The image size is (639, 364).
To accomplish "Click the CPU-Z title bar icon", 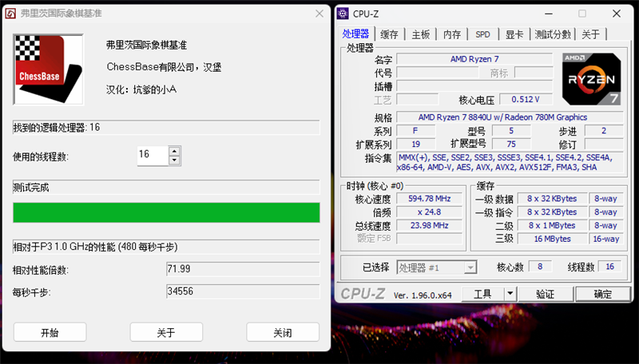I will 343,14.
